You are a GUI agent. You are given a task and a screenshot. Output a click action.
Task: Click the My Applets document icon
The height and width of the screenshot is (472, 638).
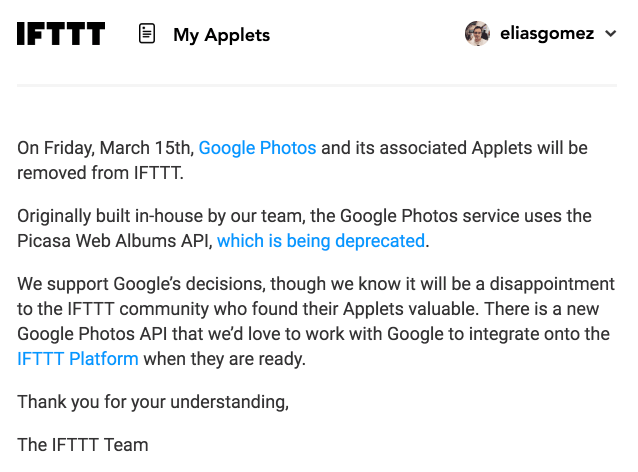tap(147, 34)
